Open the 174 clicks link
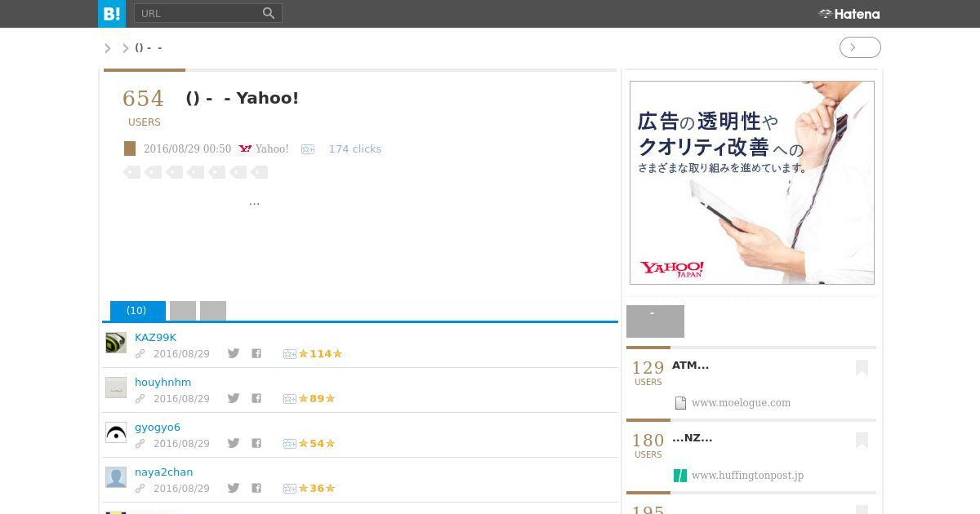This screenshot has width=980, height=514. tap(354, 148)
